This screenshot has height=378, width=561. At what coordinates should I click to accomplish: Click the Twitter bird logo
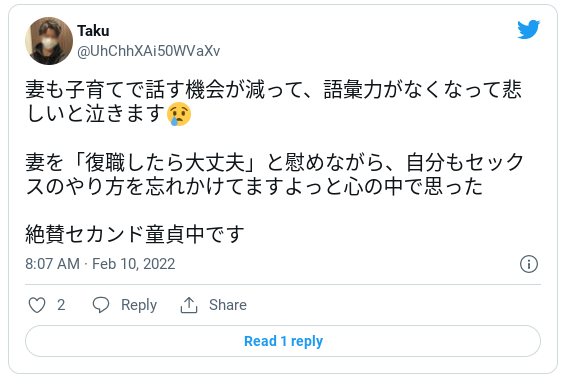[x=528, y=29]
